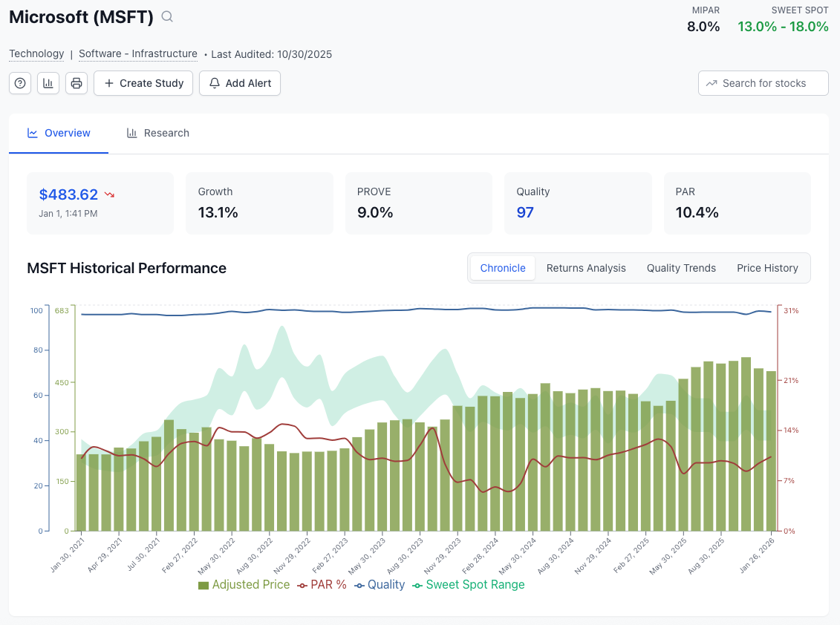Click the Quality score 97
The width and height of the screenshot is (840, 625).
click(525, 212)
